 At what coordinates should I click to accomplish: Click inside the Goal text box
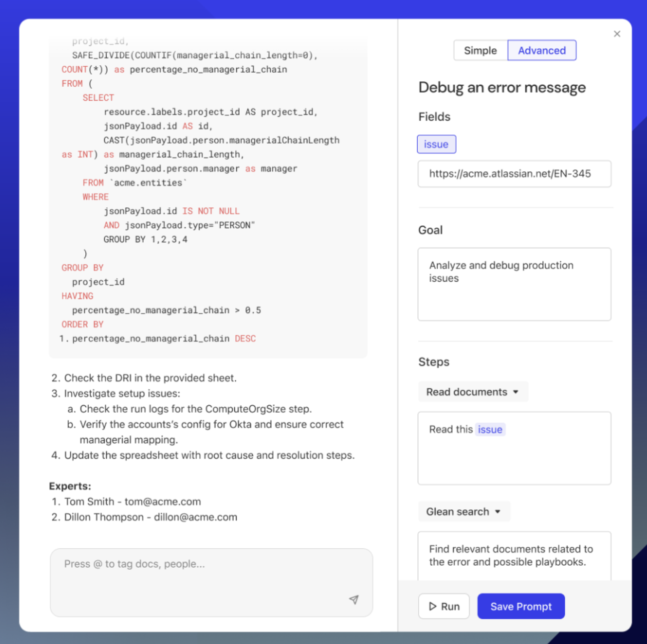tap(514, 284)
